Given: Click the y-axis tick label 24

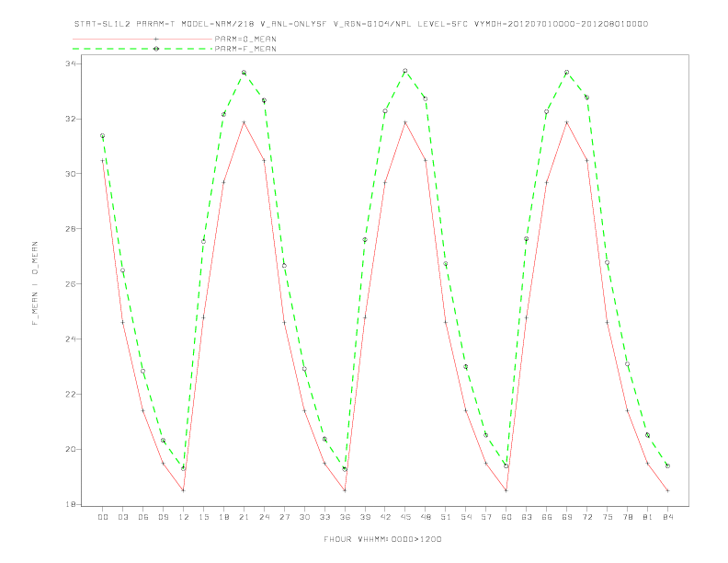Looking at the screenshot, I should (70, 339).
